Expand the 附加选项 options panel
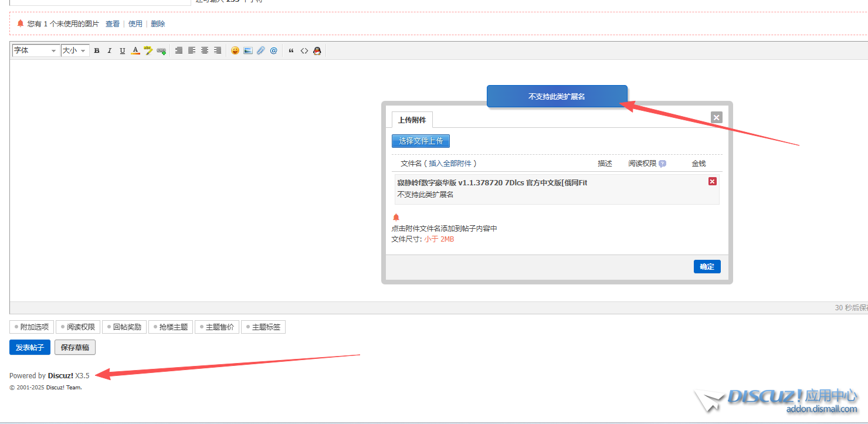 pos(32,327)
